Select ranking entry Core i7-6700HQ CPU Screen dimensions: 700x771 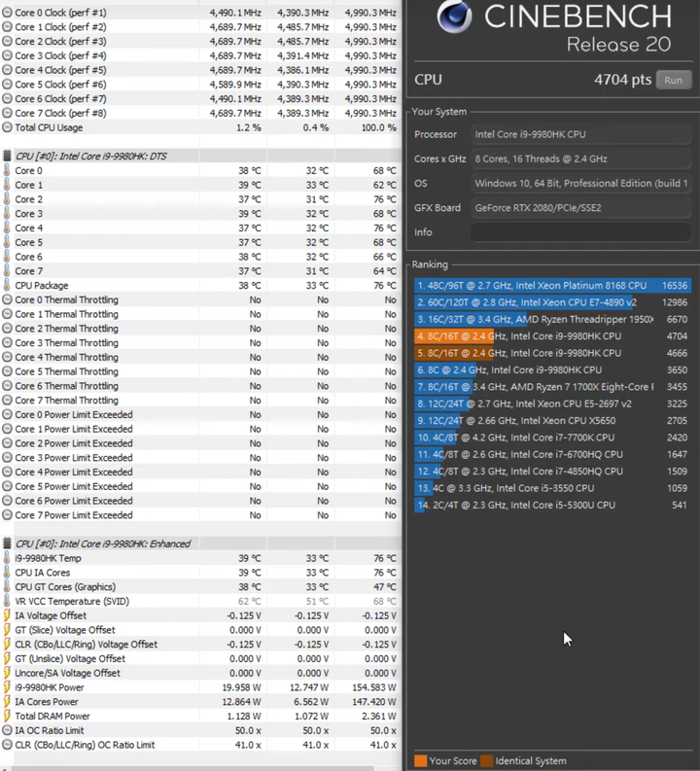pyautogui.click(x=552, y=454)
